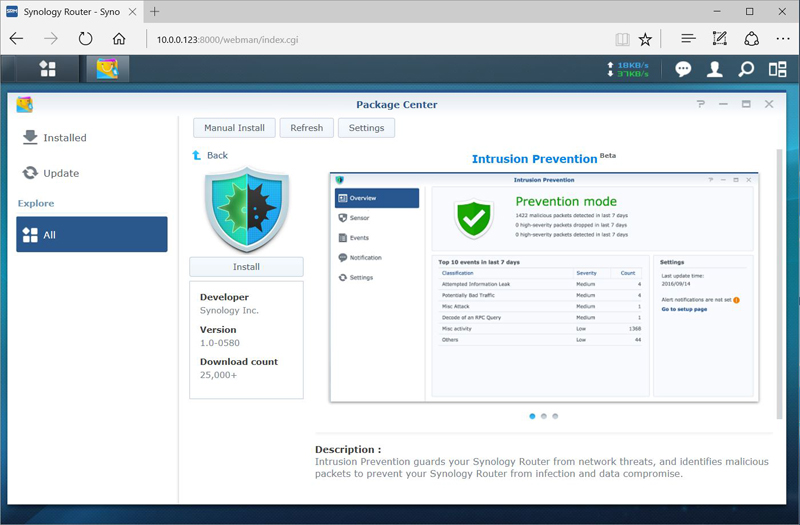Screen dimensions: 800x525
Task: Open the widgets panel icon
Action: click(777, 69)
